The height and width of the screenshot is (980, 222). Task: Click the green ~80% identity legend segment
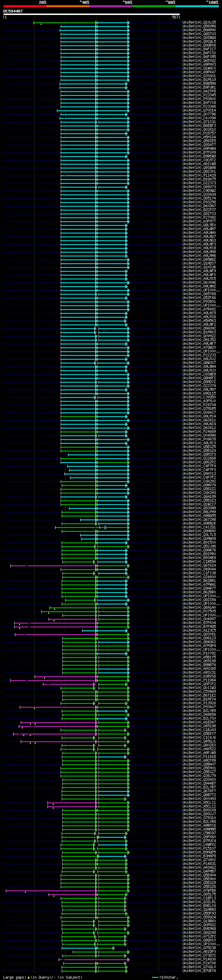tap(154, 6)
